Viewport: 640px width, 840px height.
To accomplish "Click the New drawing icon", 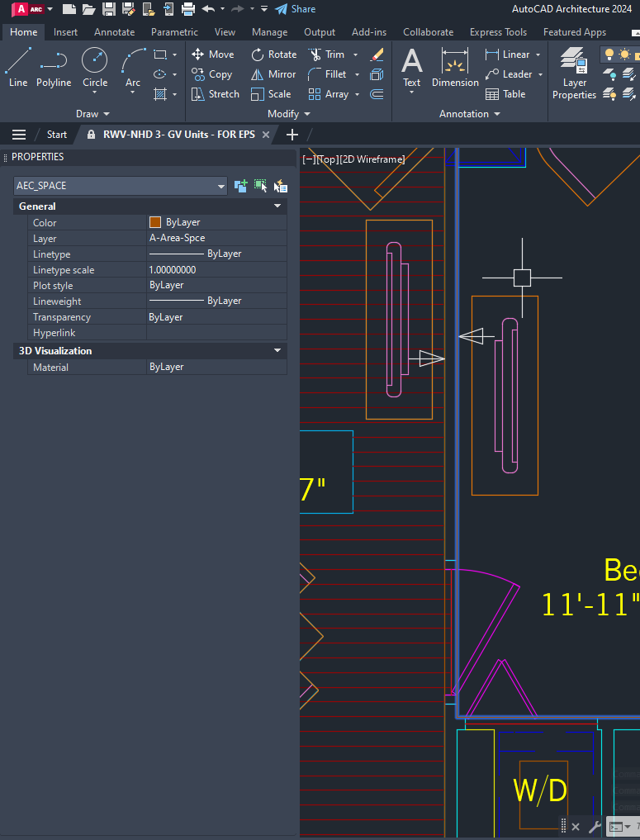I will 69,9.
